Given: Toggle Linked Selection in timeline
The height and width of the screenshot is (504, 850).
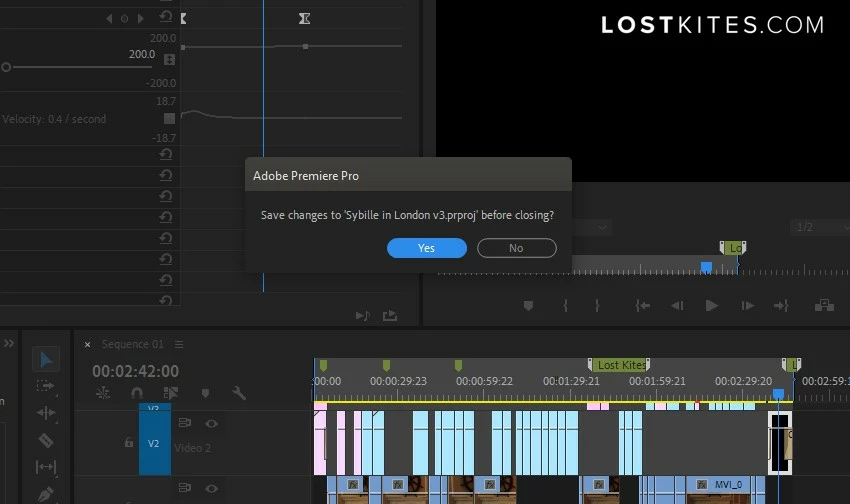Looking at the screenshot, I should click(x=171, y=393).
